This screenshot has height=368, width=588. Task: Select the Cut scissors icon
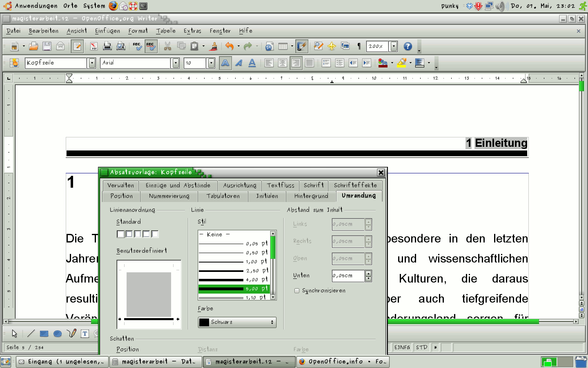coord(167,47)
